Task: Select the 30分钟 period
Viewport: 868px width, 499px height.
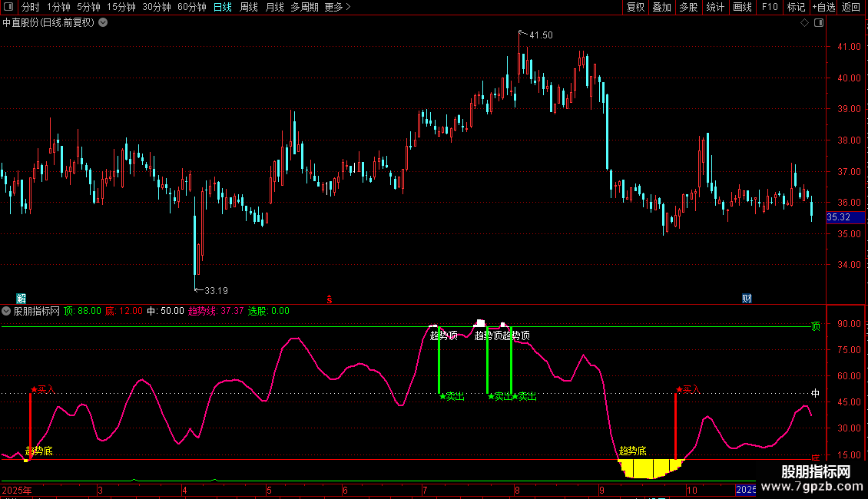Action: pyautogui.click(x=157, y=7)
